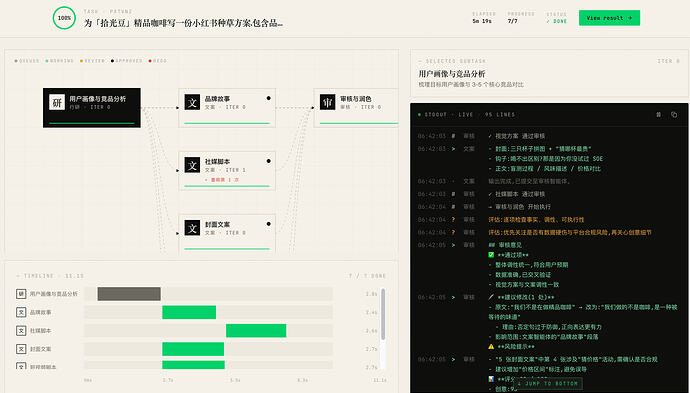Click log line 视觉方案 通过审核

pyautogui.click(x=517, y=136)
